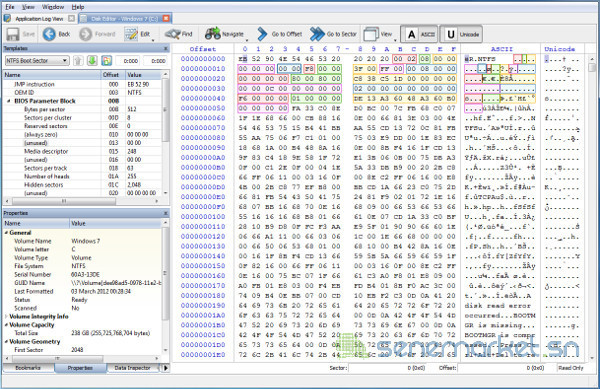
Task: Open the Data Inspector tab
Action: [x=132, y=368]
